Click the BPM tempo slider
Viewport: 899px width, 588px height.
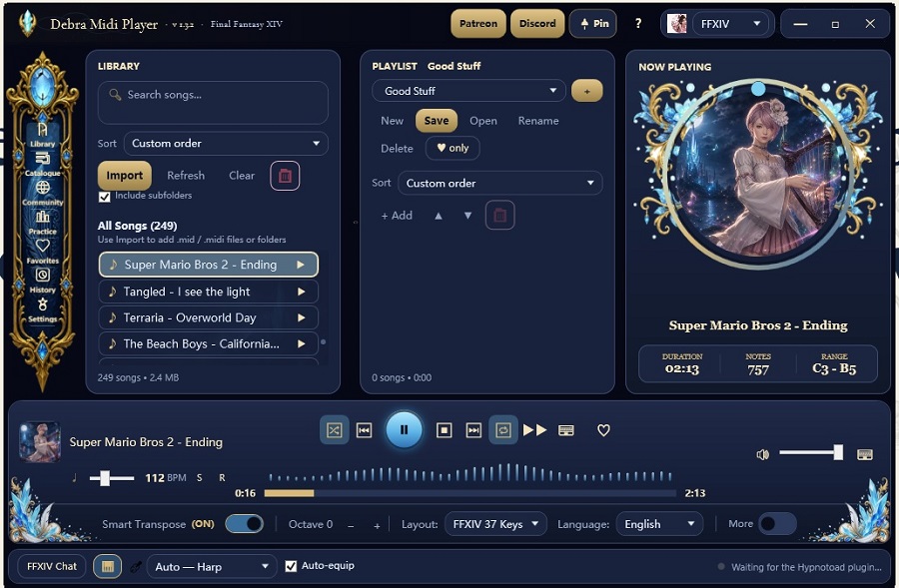click(x=112, y=477)
